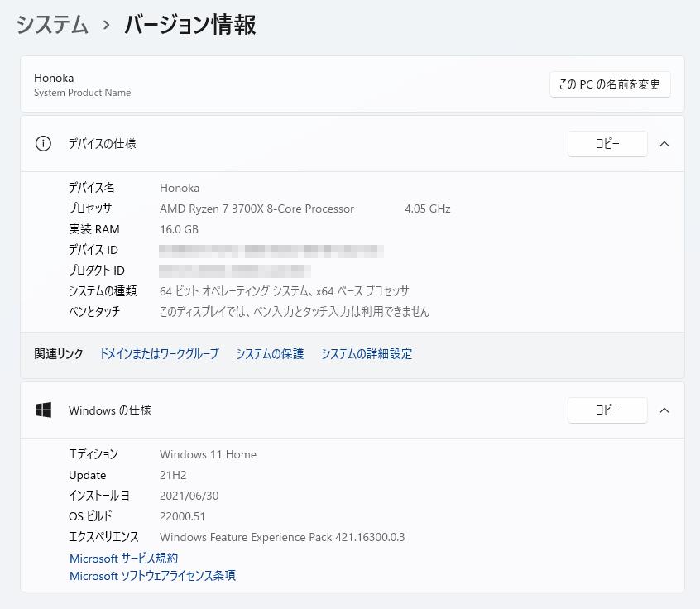
Task: Click the 関連リンク label
Action: pyautogui.click(x=59, y=353)
